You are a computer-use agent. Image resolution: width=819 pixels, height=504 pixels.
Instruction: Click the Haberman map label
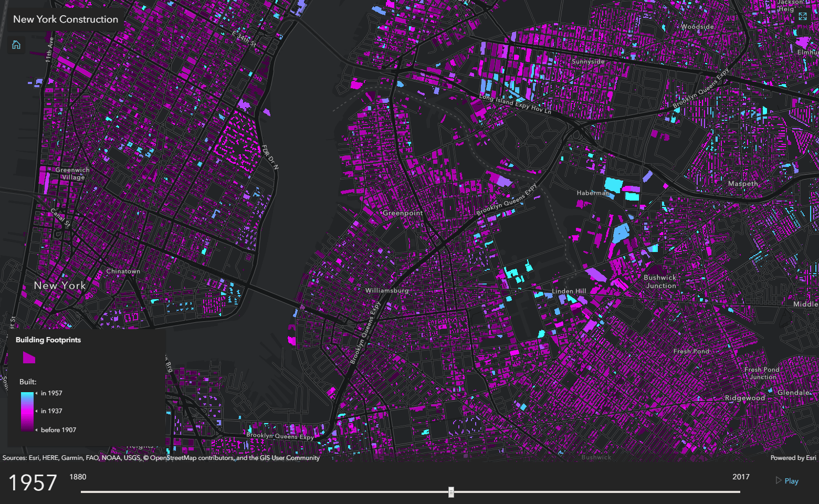[593, 193]
